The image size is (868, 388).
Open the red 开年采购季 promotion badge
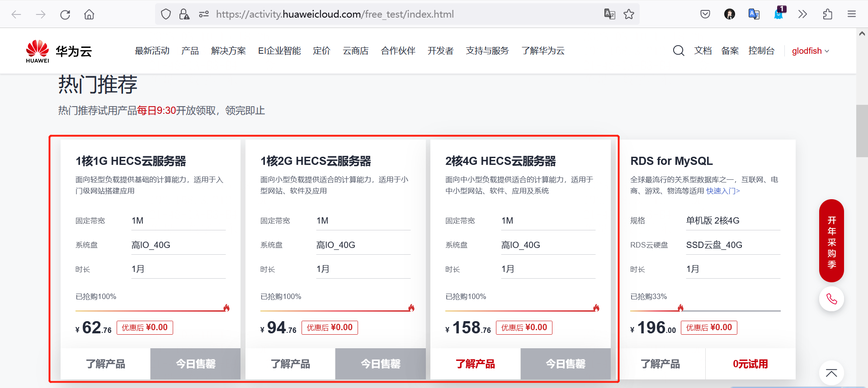click(x=831, y=241)
